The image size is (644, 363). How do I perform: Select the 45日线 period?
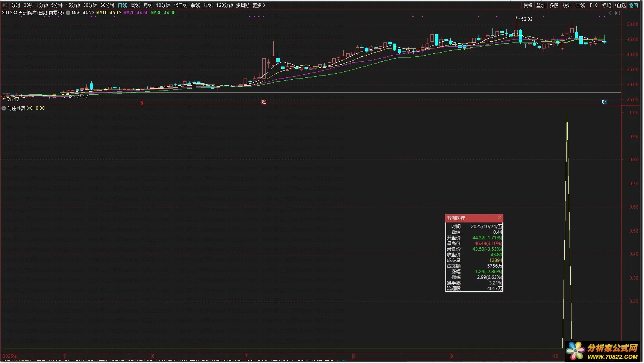click(180, 5)
